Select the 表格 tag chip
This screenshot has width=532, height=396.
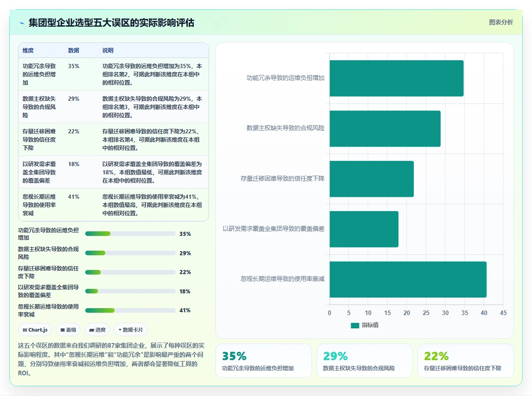tap(68, 330)
